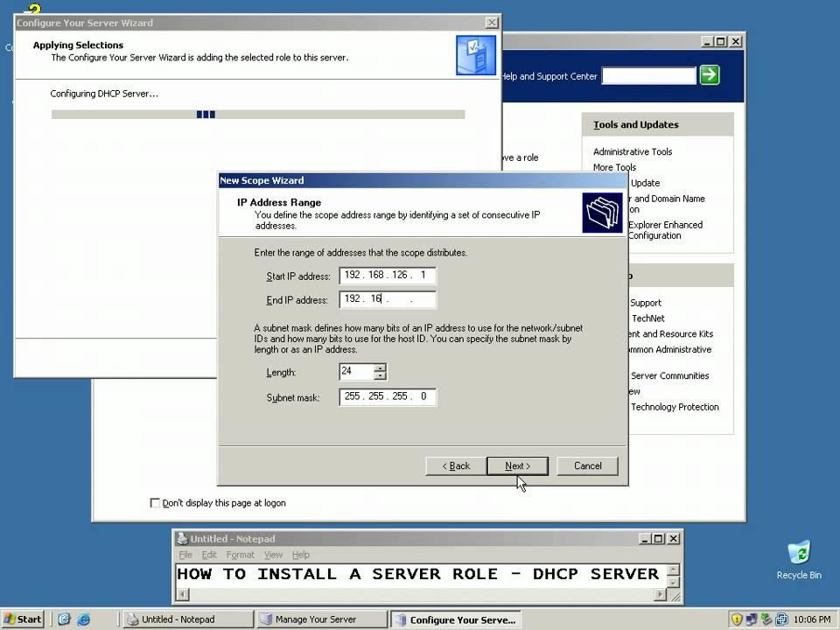
Task: Open the Start menu
Action: coord(23,619)
